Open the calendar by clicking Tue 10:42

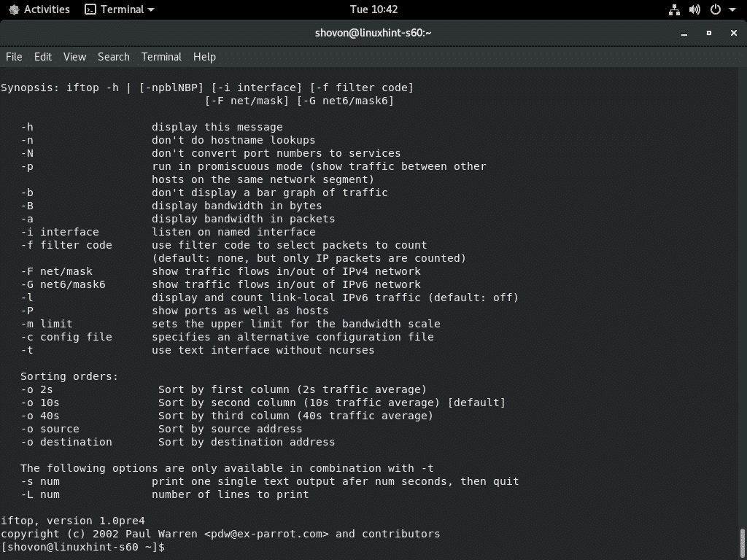click(373, 9)
